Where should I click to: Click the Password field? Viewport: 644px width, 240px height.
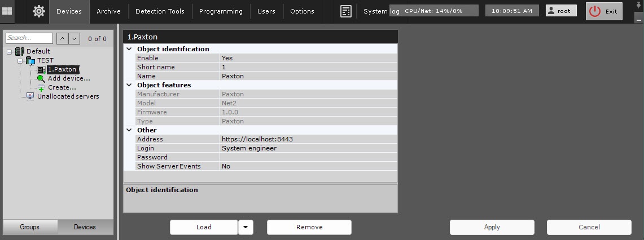click(x=308, y=157)
